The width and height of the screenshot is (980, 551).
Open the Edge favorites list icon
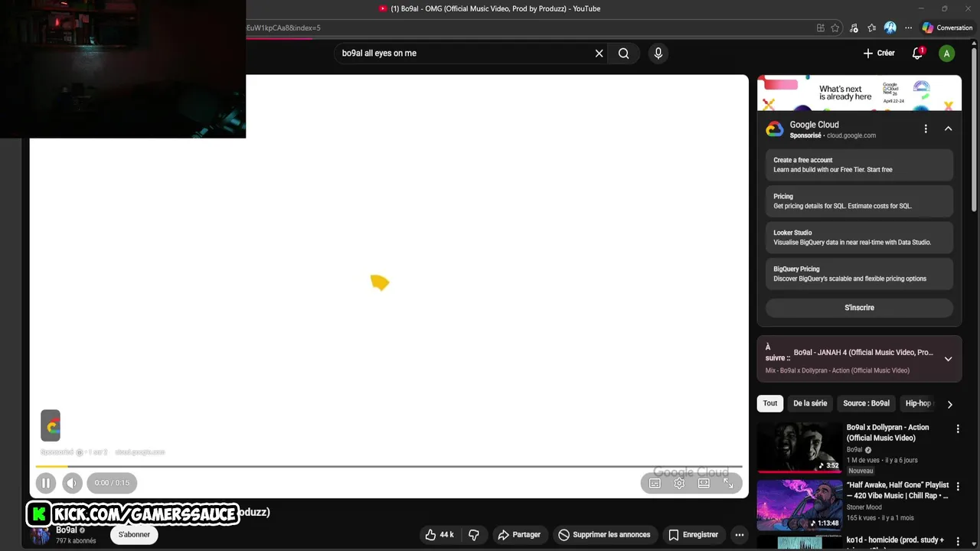[x=872, y=28]
